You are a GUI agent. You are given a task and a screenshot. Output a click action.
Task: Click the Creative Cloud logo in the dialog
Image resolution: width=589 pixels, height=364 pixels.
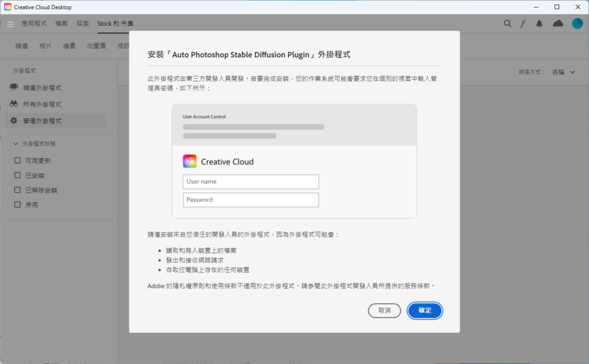coord(190,162)
